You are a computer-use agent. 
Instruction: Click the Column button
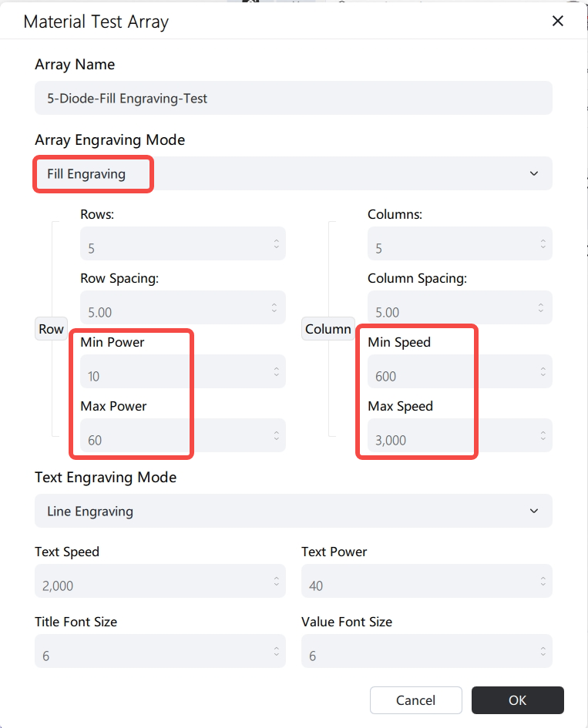coord(328,329)
